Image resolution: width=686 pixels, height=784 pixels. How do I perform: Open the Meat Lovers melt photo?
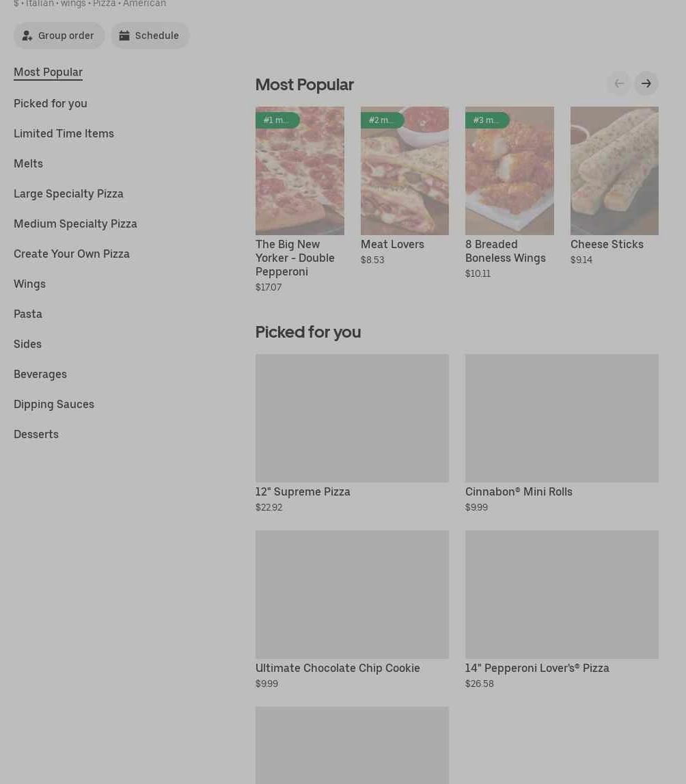tap(404, 170)
